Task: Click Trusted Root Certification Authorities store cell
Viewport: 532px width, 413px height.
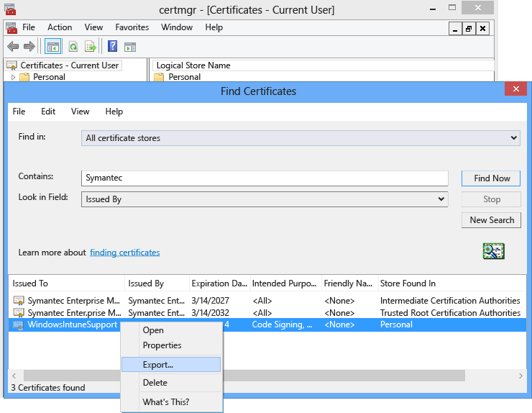Action: click(450, 312)
